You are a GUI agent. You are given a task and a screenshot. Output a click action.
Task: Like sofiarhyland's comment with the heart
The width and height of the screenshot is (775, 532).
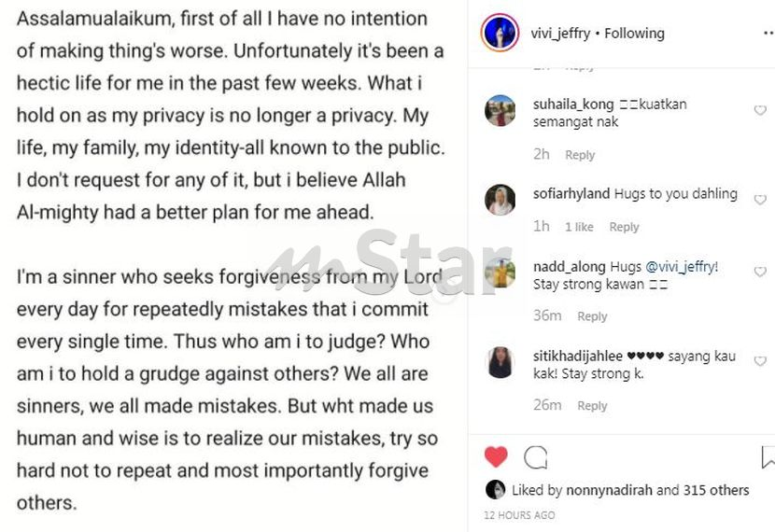coord(760,200)
